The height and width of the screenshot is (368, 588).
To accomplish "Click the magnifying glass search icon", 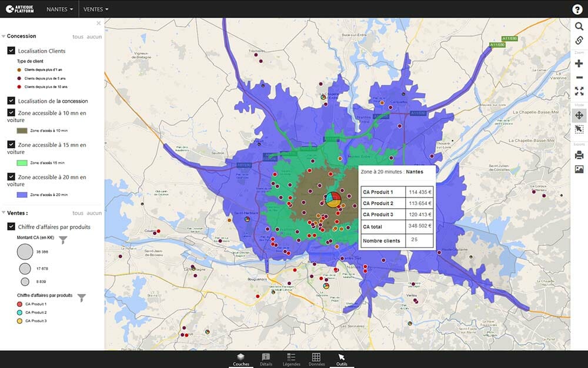I will click(x=579, y=26).
